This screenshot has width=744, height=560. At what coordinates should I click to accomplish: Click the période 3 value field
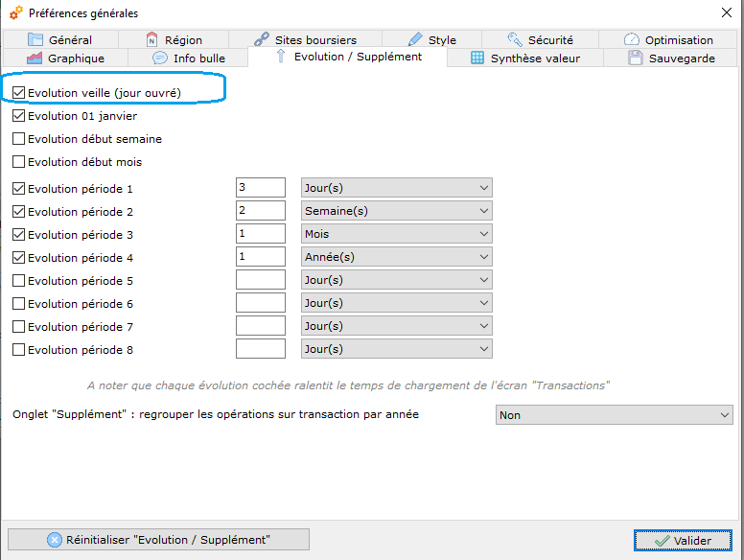pyautogui.click(x=261, y=233)
